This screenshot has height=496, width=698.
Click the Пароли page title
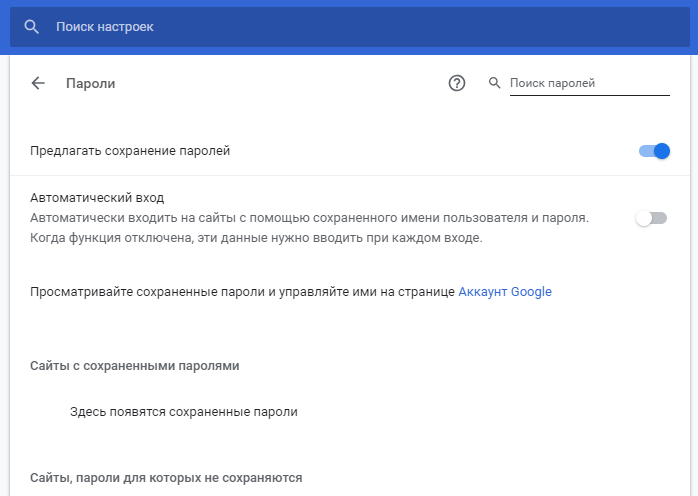point(91,83)
